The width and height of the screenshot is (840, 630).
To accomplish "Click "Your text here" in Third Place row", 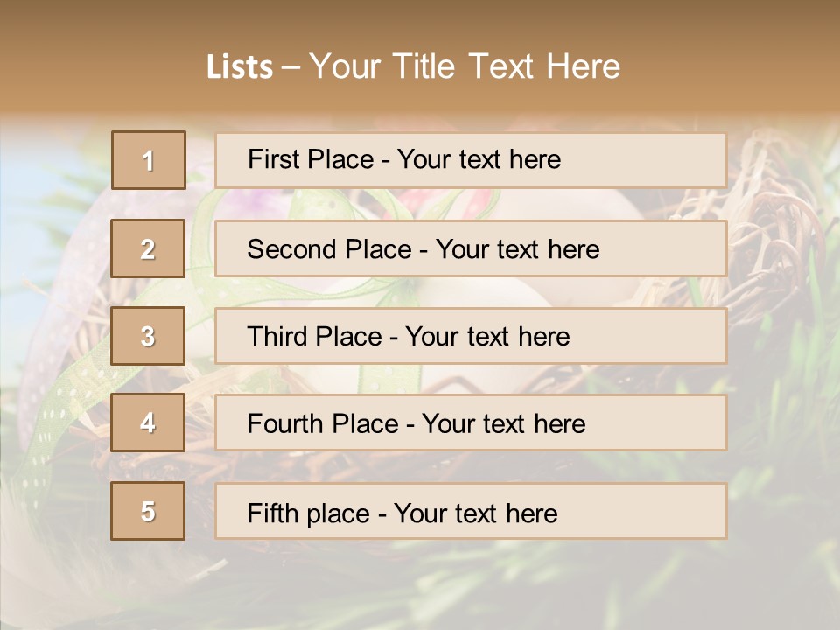I will click(x=487, y=337).
